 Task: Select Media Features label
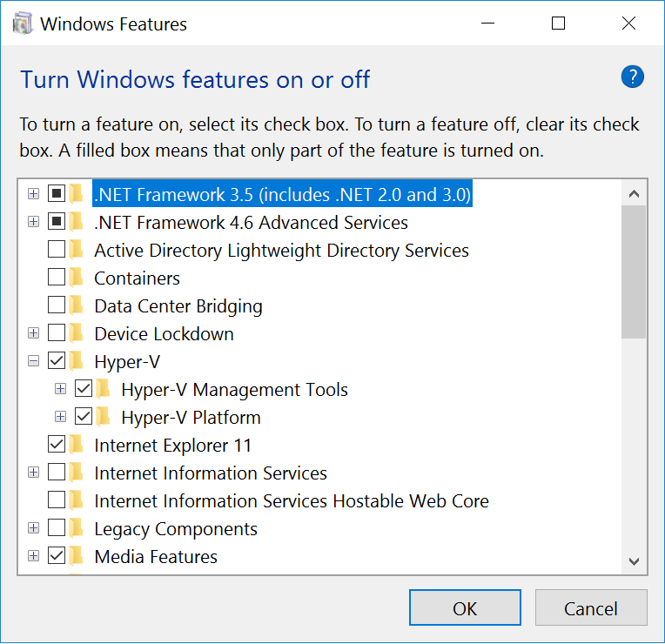click(156, 557)
